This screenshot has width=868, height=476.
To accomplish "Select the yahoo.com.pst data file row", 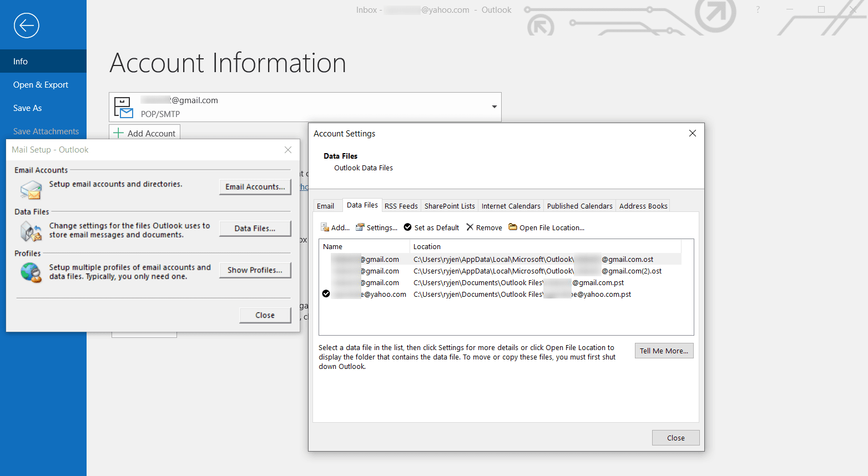I will (x=501, y=294).
